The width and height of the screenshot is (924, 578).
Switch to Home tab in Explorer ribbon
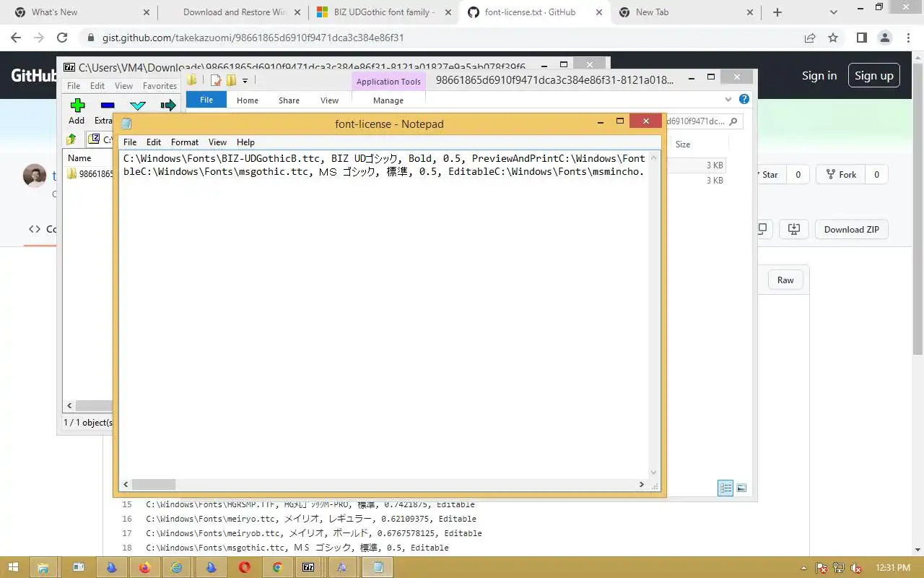click(248, 100)
